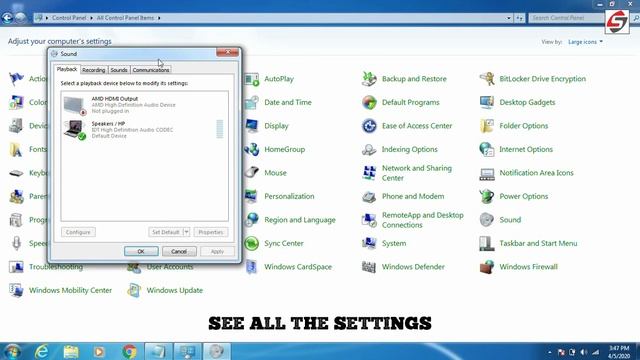Click All Control Panel Items breadcrumb

point(125,18)
